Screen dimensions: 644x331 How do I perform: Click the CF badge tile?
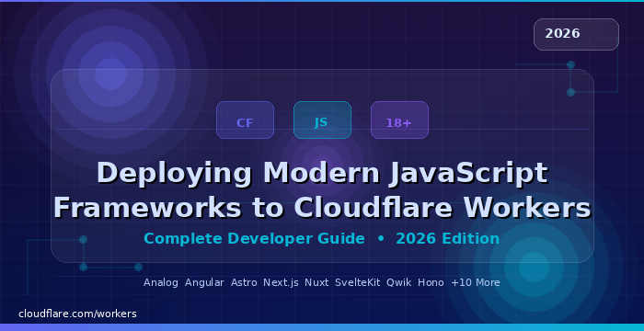[245, 120]
